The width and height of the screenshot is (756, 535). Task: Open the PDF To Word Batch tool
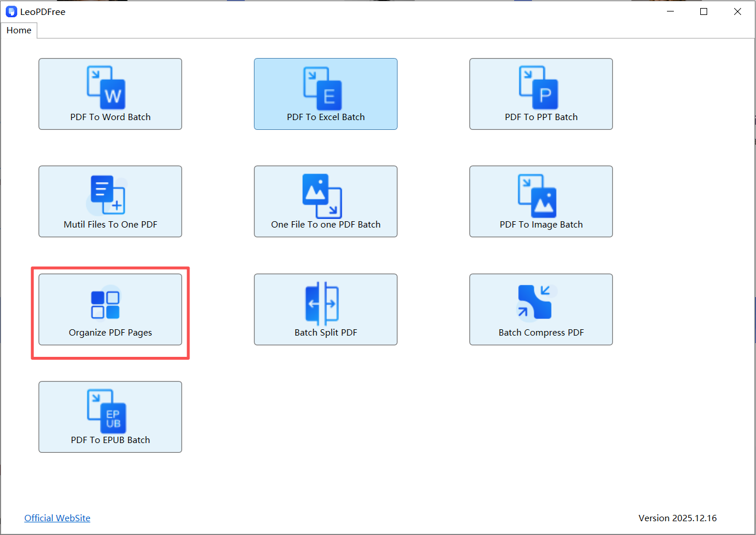(110, 94)
